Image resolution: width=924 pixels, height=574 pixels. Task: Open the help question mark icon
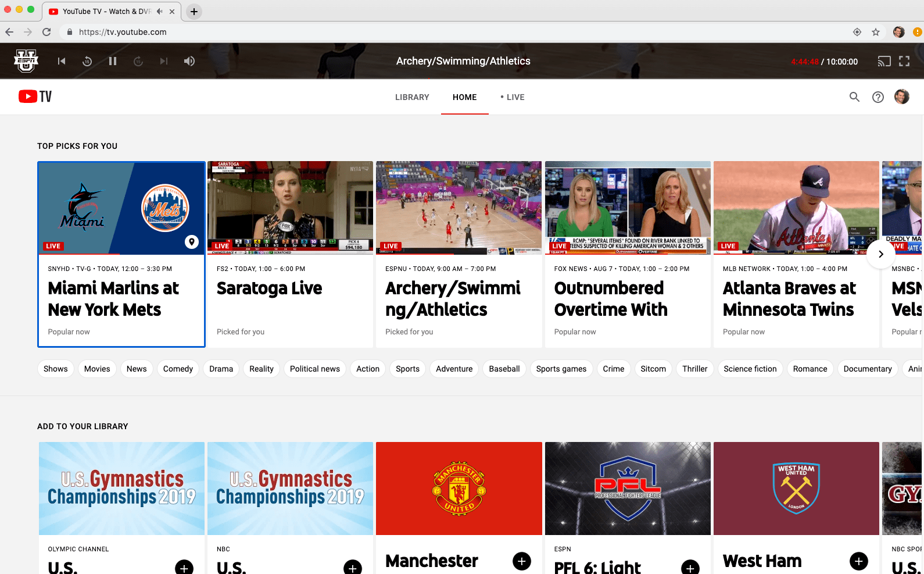click(878, 97)
